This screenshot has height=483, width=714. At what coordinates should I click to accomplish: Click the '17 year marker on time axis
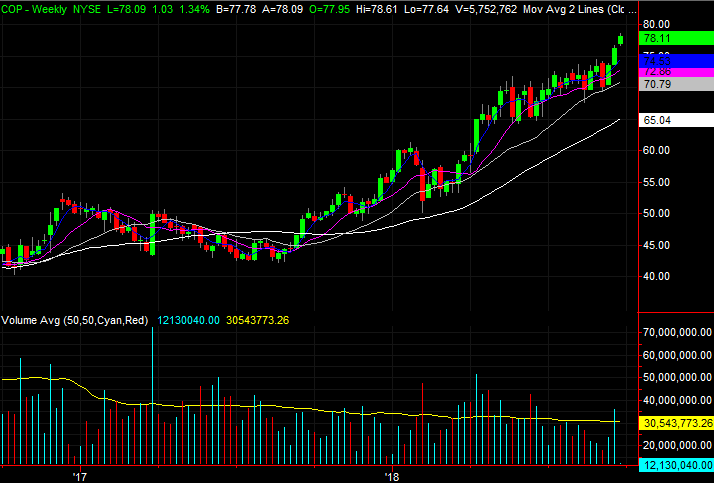pyautogui.click(x=80, y=477)
